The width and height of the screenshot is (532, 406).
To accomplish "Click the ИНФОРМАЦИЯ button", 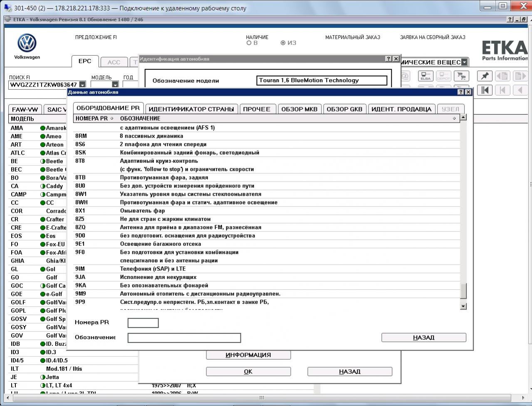I will click(x=248, y=355).
